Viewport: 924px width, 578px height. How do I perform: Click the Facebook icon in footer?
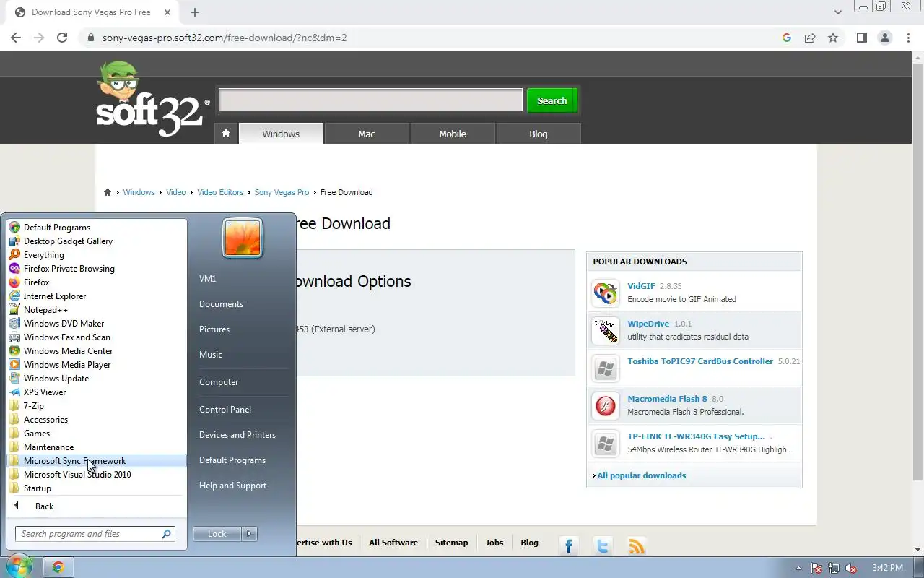point(569,545)
